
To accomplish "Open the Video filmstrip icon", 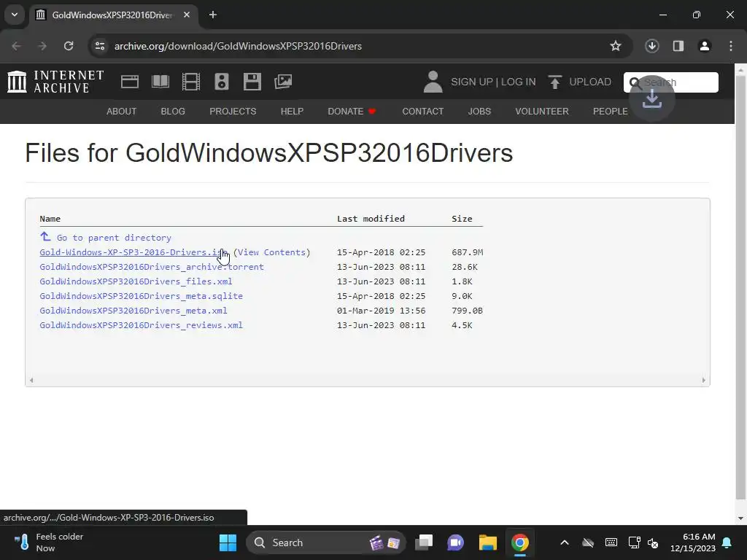I will [191, 82].
